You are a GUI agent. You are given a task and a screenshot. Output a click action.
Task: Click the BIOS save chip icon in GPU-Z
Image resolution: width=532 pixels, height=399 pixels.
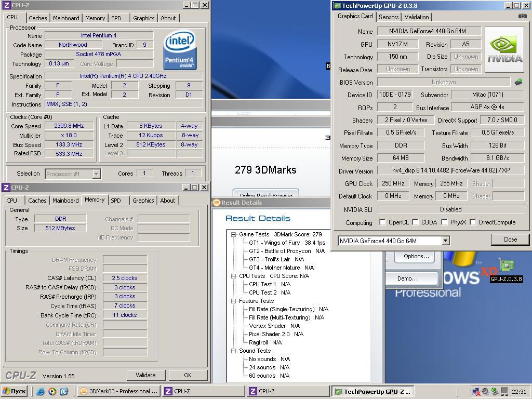pyautogui.click(x=518, y=82)
